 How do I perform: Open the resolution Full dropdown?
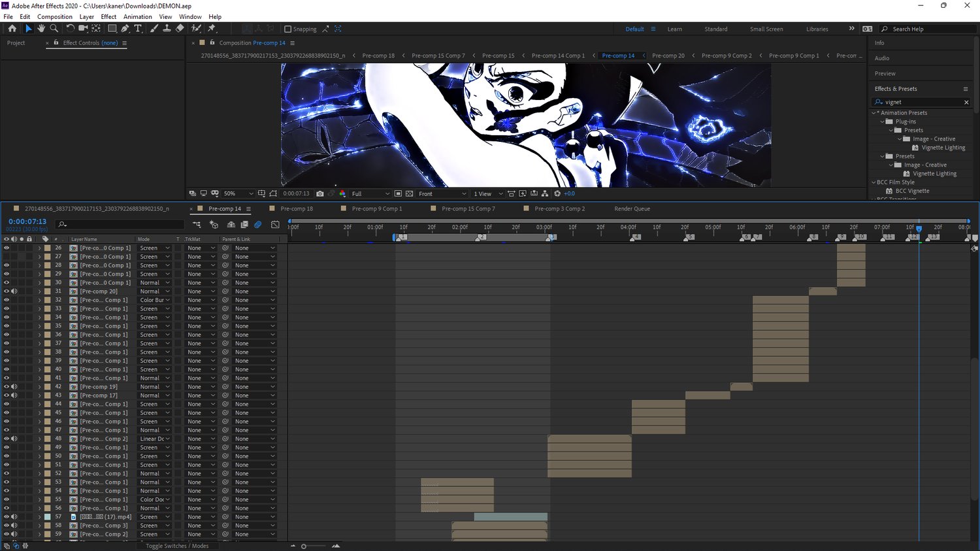pyautogui.click(x=370, y=194)
